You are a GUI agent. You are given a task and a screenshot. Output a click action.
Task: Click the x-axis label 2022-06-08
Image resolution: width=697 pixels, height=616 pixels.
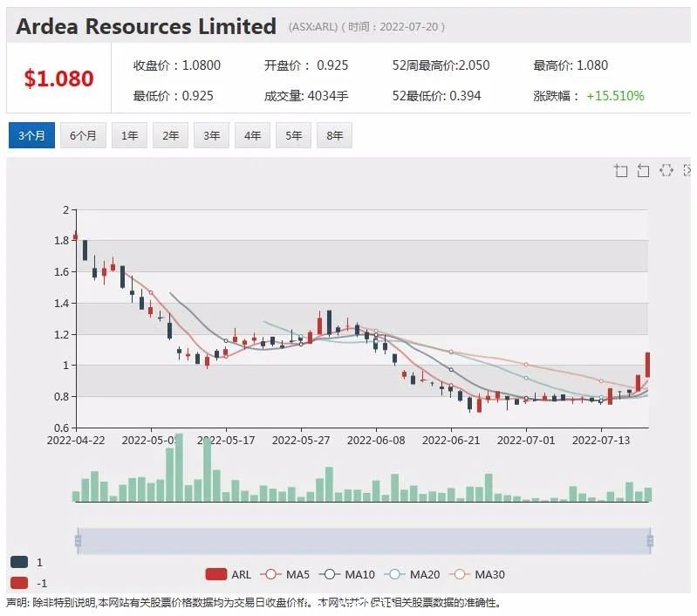[376, 441]
